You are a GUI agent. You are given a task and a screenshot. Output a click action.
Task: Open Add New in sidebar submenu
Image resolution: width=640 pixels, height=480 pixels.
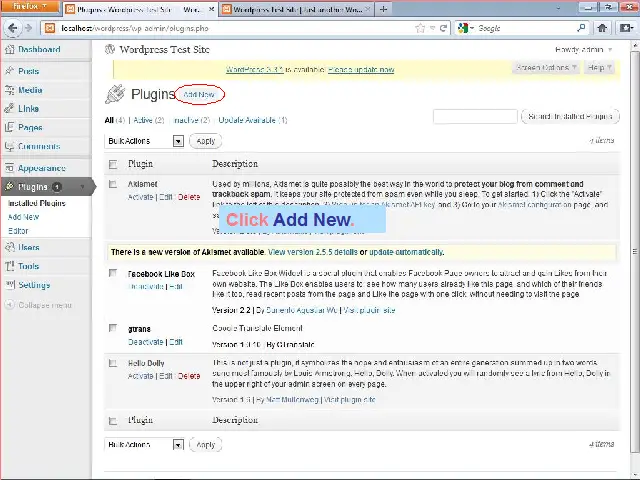tap(23, 217)
